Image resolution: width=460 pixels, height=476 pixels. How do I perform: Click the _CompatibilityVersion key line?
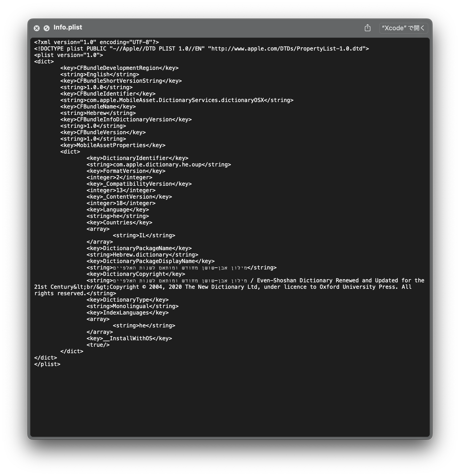click(139, 184)
